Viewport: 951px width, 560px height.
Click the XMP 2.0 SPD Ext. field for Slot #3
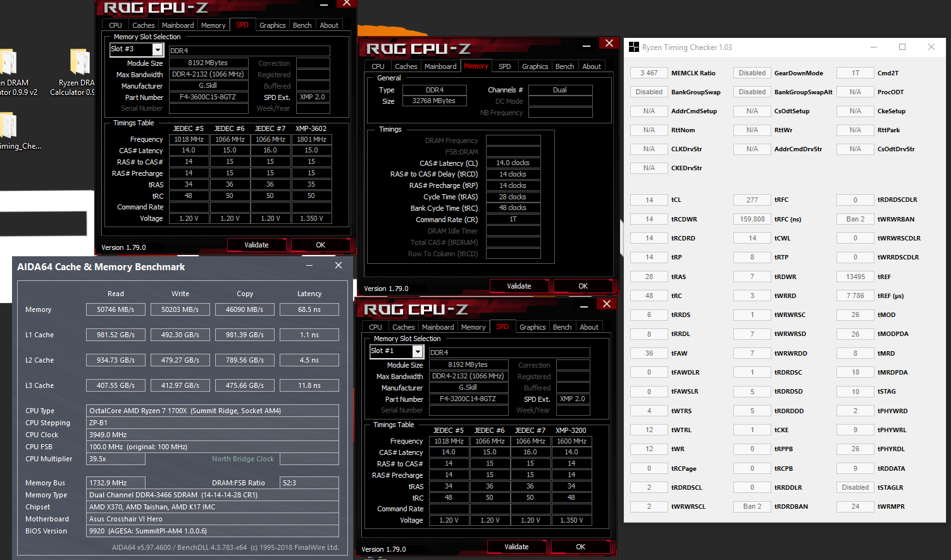[x=313, y=97]
